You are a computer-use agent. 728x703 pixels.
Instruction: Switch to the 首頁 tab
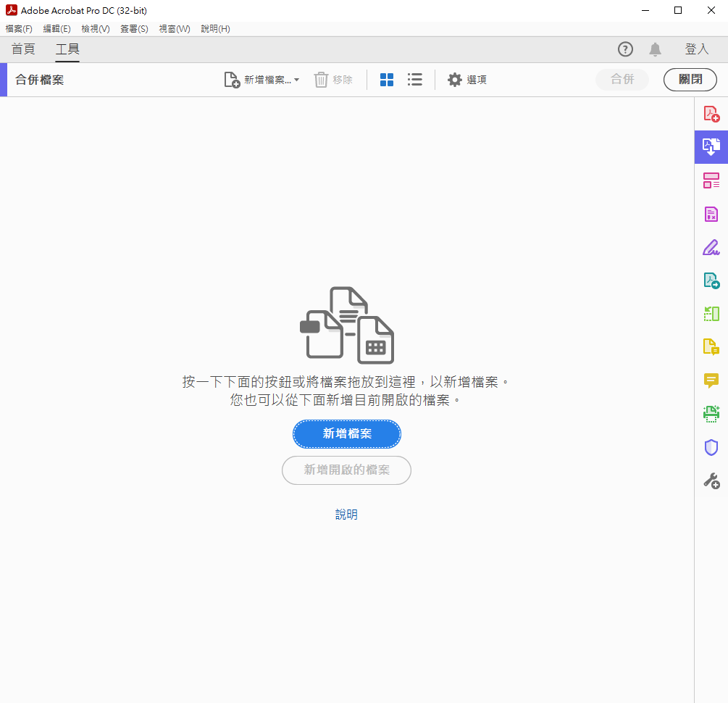pos(23,49)
